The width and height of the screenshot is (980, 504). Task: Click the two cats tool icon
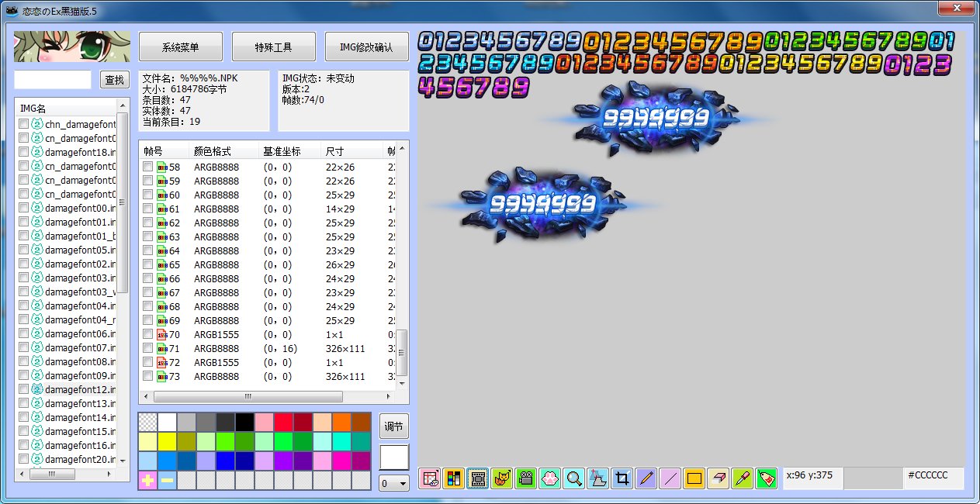pyautogui.click(x=502, y=478)
